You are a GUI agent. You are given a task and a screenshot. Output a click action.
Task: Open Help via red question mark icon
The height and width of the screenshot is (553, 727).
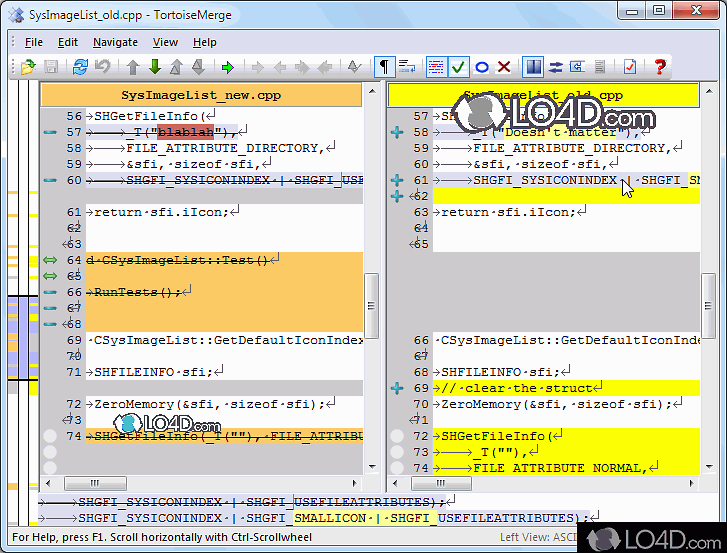pyautogui.click(x=659, y=67)
